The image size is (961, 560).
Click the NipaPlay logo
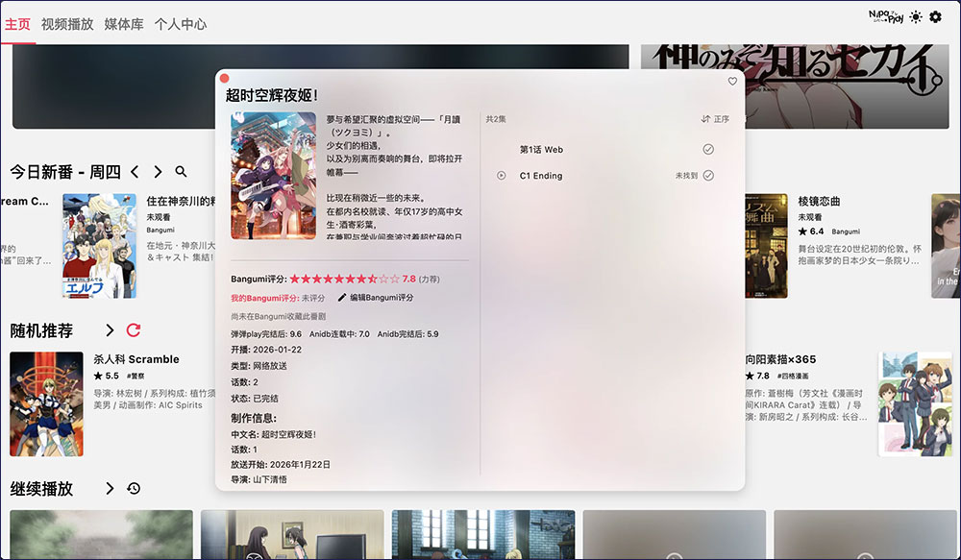pyautogui.click(x=886, y=16)
